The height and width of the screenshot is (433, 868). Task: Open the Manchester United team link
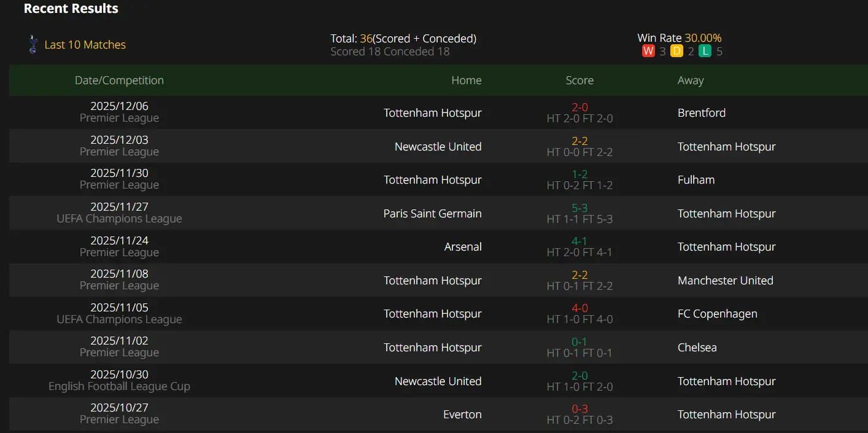click(726, 281)
